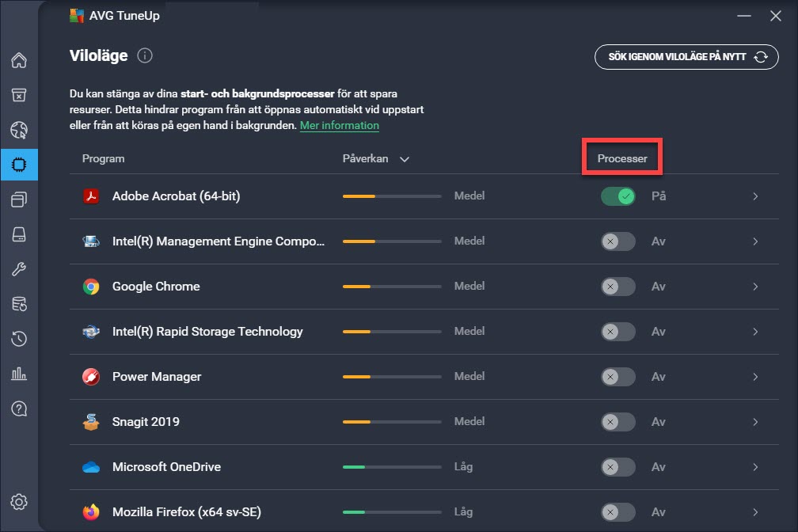Click the Snagit 2019 program icon
Image resolution: width=798 pixels, height=532 pixels.
tap(91, 422)
